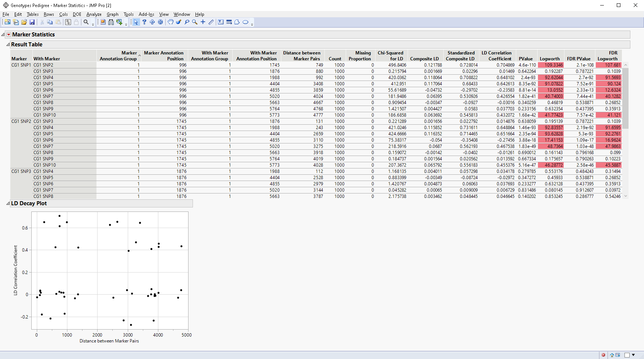Select the Brush tool in toolbar
The image size is (644, 359).
[179, 22]
